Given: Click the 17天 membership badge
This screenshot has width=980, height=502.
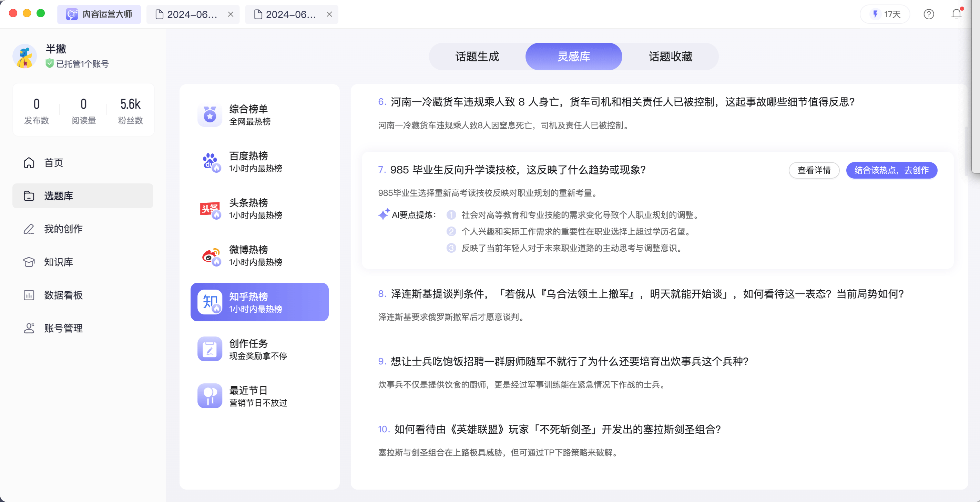Looking at the screenshot, I should click(885, 14).
